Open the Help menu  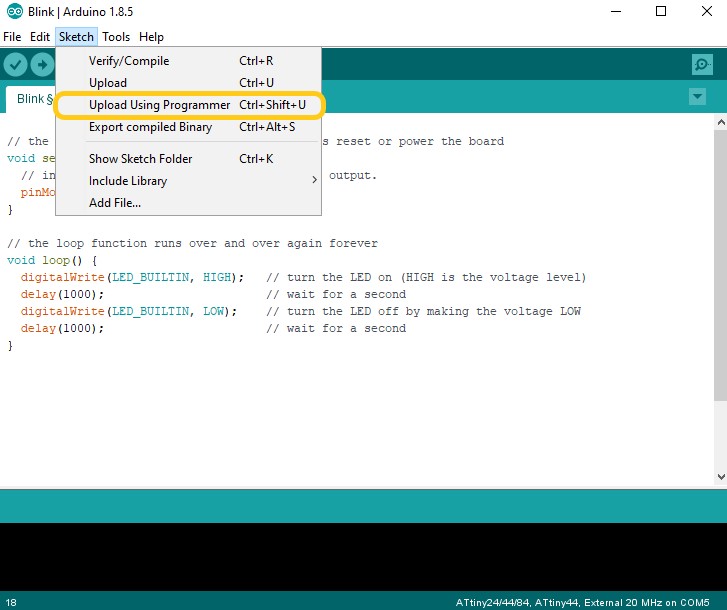(x=151, y=37)
